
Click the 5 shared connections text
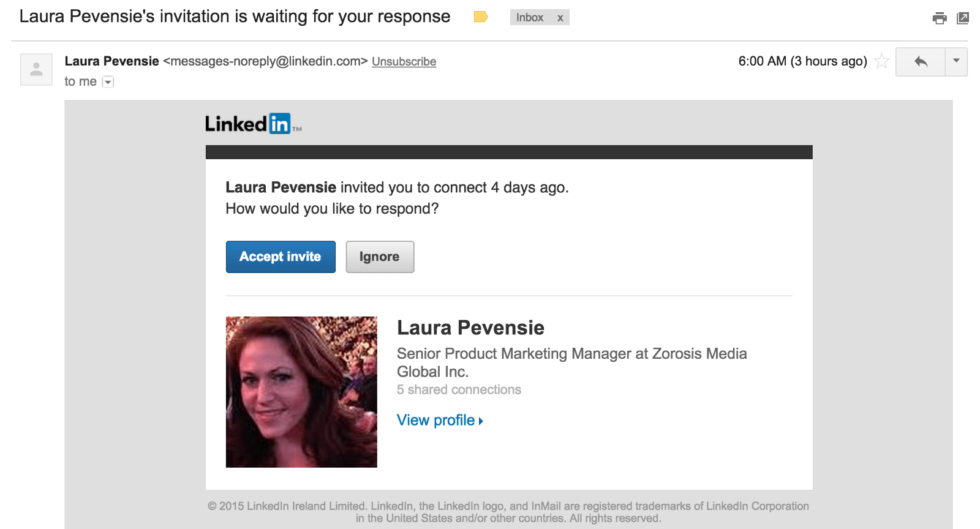(459, 390)
